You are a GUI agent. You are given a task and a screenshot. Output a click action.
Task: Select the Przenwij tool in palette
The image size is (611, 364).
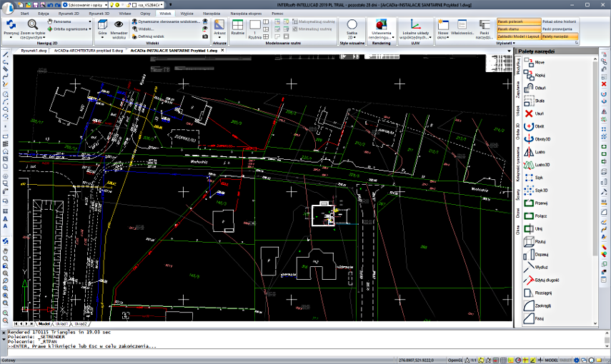(x=535, y=203)
